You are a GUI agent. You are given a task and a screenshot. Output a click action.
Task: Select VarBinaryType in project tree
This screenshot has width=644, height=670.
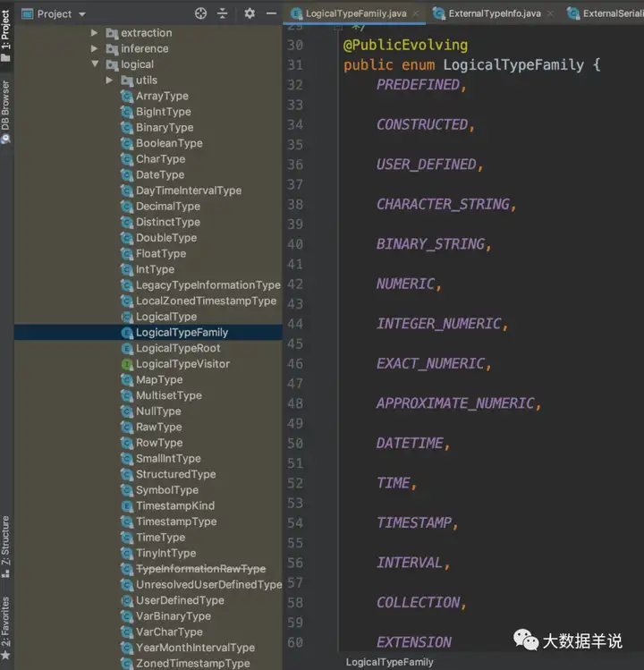pos(173,616)
